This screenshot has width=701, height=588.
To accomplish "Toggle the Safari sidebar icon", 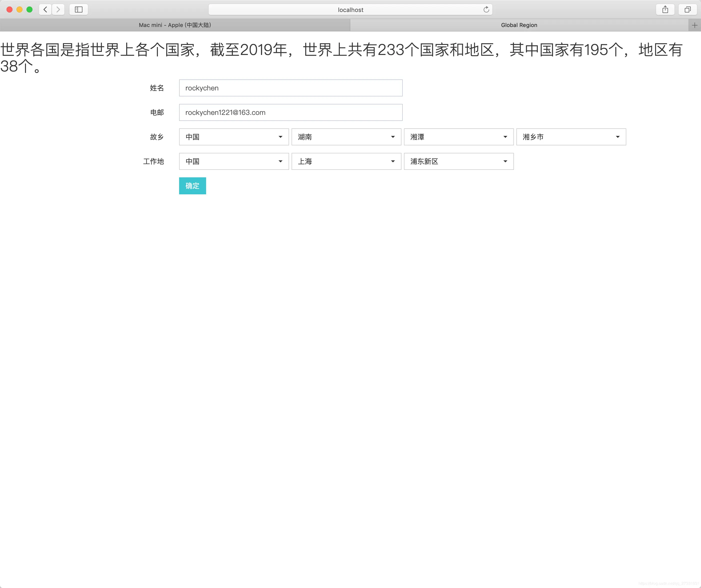I will 78,9.
